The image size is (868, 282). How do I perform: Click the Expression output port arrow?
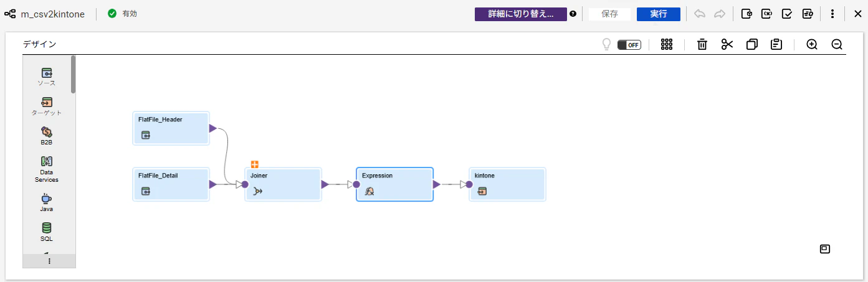[436, 184]
